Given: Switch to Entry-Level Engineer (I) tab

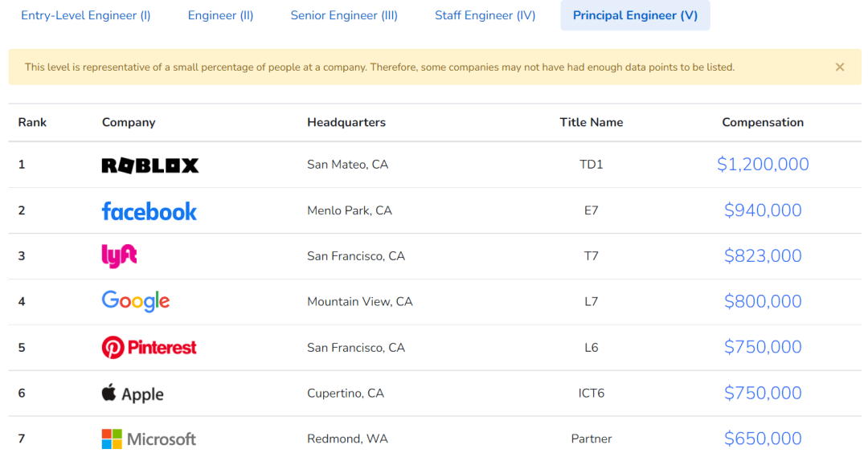Looking at the screenshot, I should tap(86, 15).
